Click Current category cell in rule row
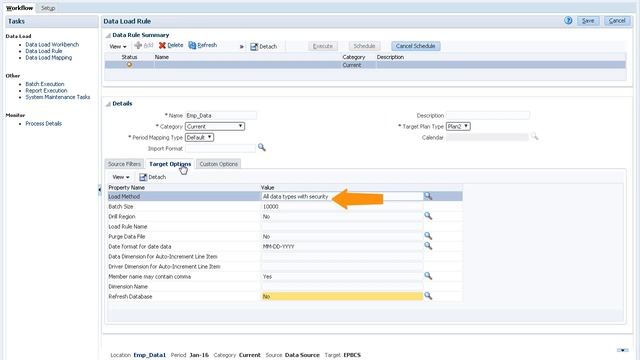The image size is (640, 360). pyautogui.click(x=352, y=65)
